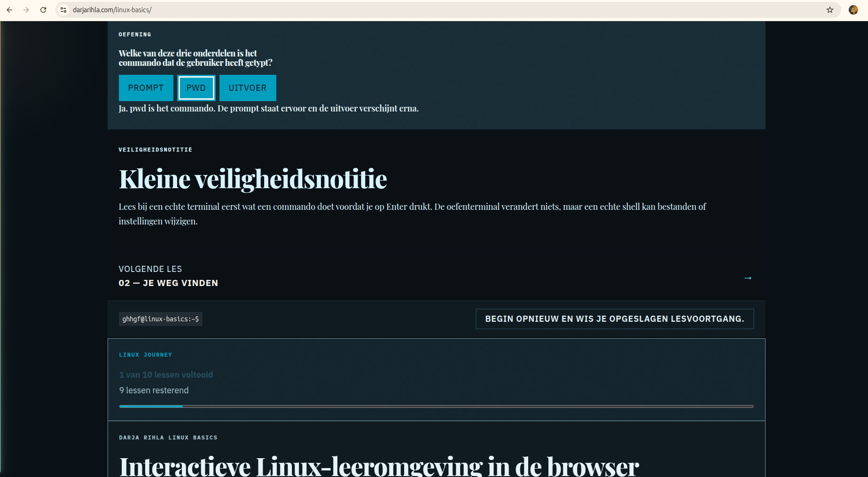Click the browser forward arrow
Screen dimensions: 868x477
coord(26,10)
